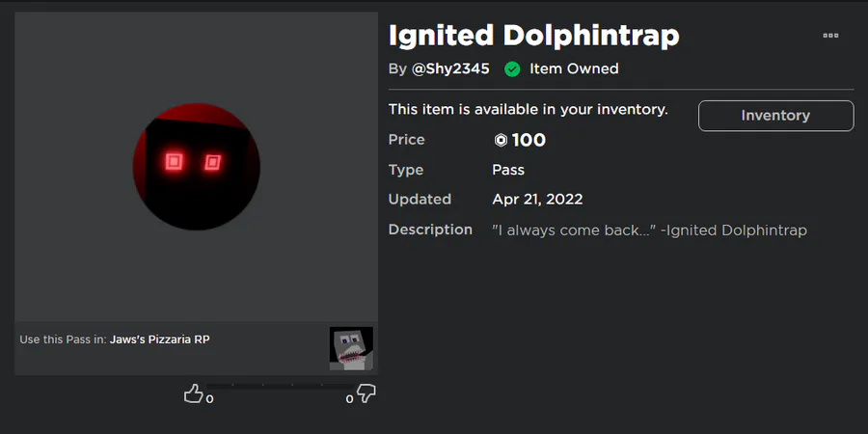This screenshot has width=868, height=434.
Task: Open the Inventory button
Action: (x=775, y=116)
